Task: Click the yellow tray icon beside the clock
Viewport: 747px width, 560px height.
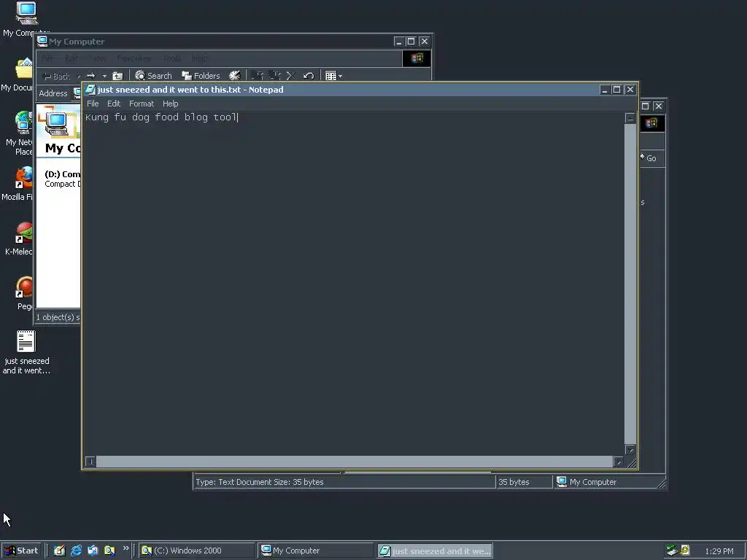Action: coord(685,551)
